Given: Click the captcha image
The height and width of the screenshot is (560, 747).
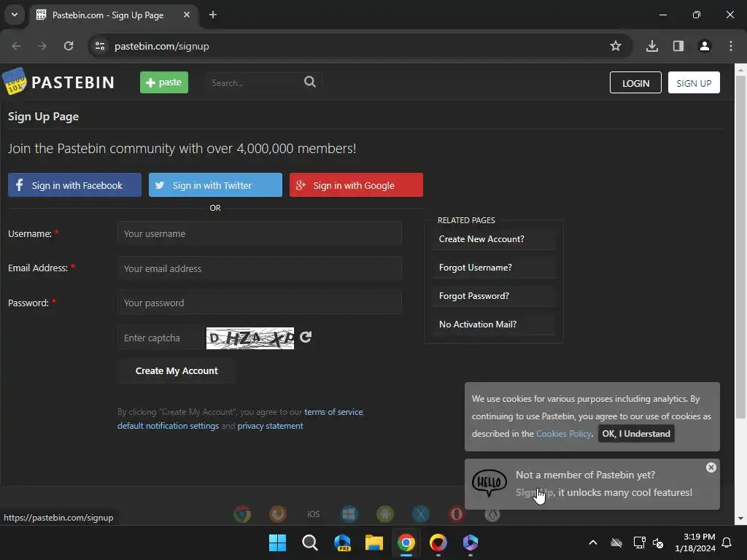Looking at the screenshot, I should [250, 338].
